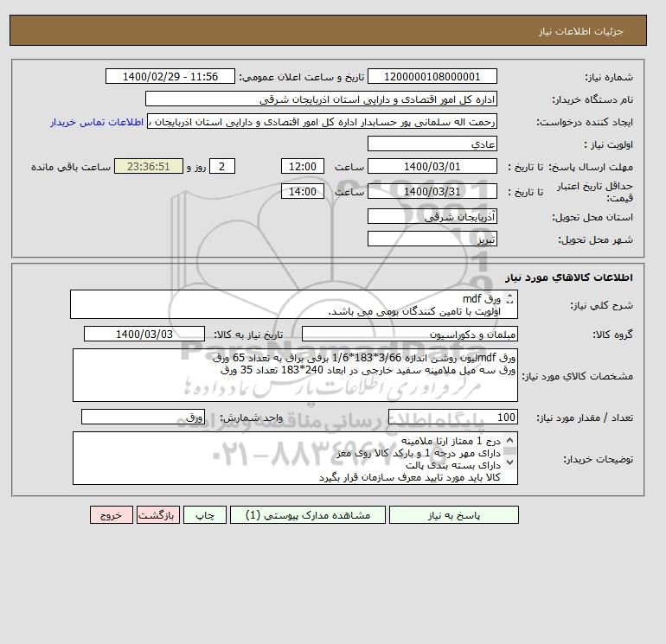Click the شرح کلی نیاز text area

(x=294, y=305)
